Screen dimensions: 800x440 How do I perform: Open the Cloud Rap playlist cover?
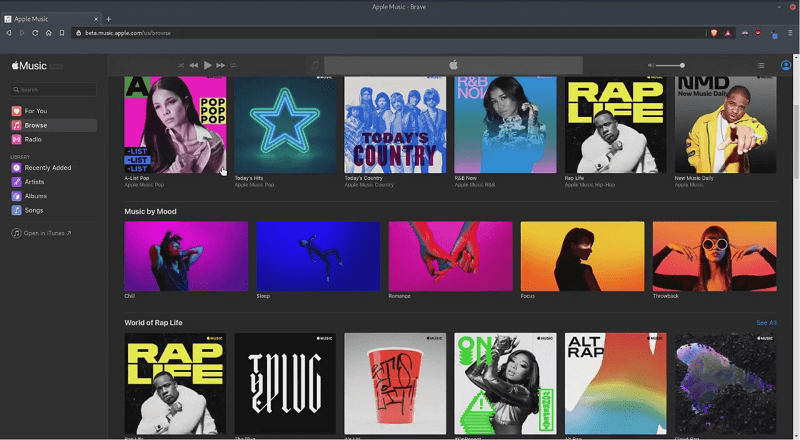tap(726, 384)
